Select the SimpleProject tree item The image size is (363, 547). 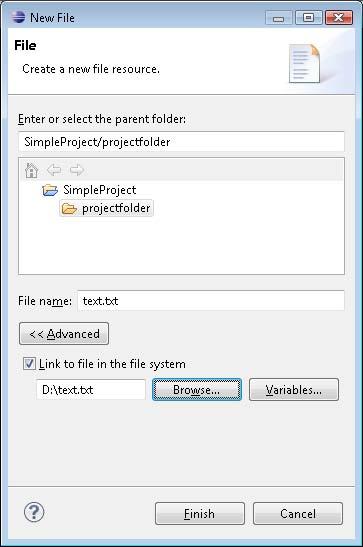pyautogui.click(x=100, y=190)
